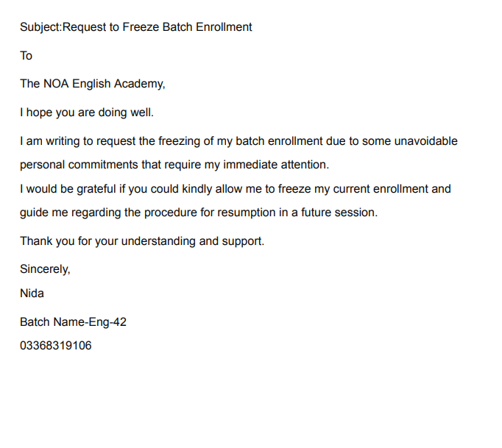Click the sender name "Nida"

point(32,294)
